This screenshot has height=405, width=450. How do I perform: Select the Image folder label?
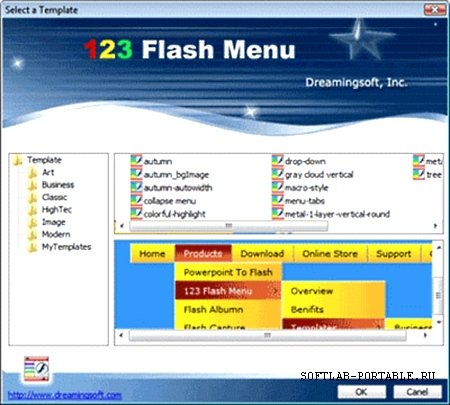[x=54, y=222]
